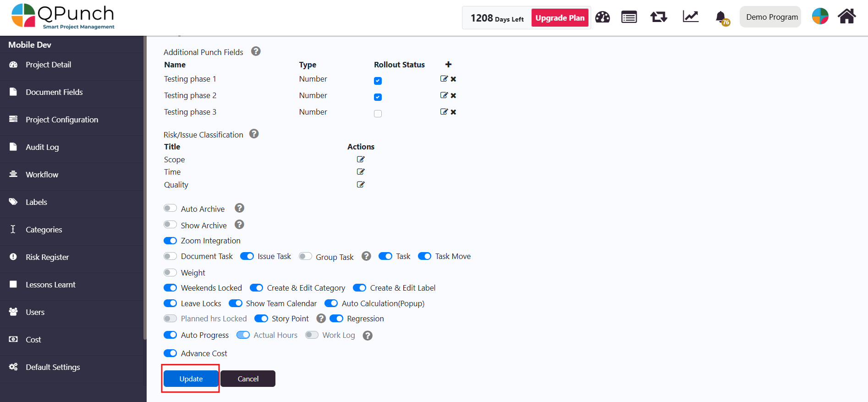Click the retweet-style arrows icon in header
This screenshot has width=868, height=402.
coord(659,17)
